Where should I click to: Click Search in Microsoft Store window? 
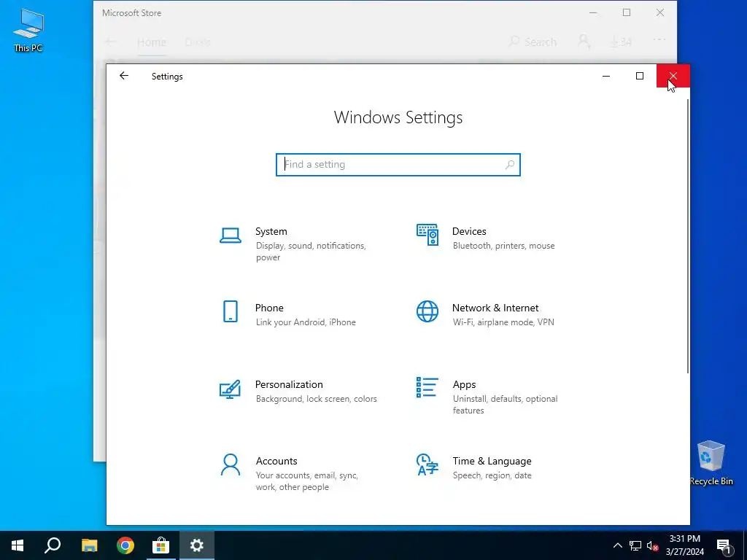[533, 42]
